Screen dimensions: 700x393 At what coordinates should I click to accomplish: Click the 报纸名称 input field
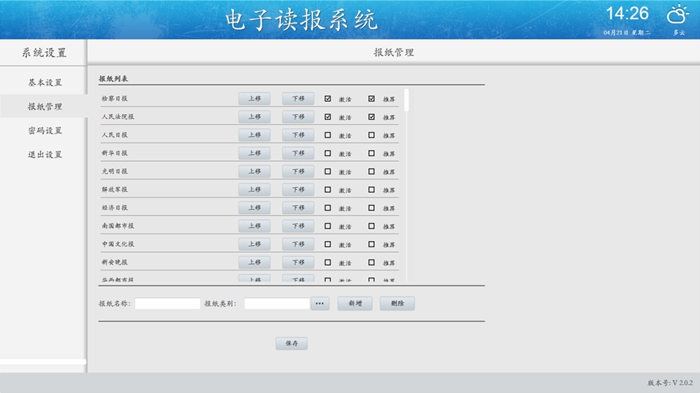[x=167, y=304]
